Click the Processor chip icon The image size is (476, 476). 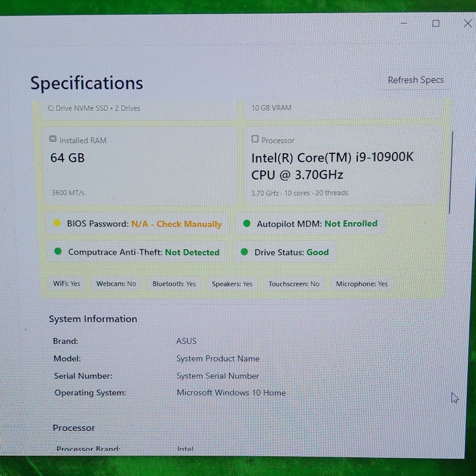click(255, 139)
